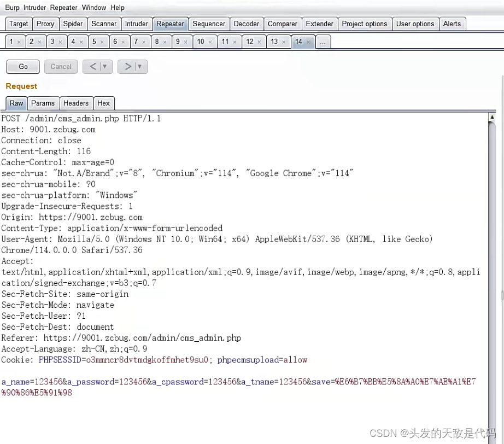Open the Repeater menu in menu bar
The height and width of the screenshot is (444, 504).
point(63,8)
